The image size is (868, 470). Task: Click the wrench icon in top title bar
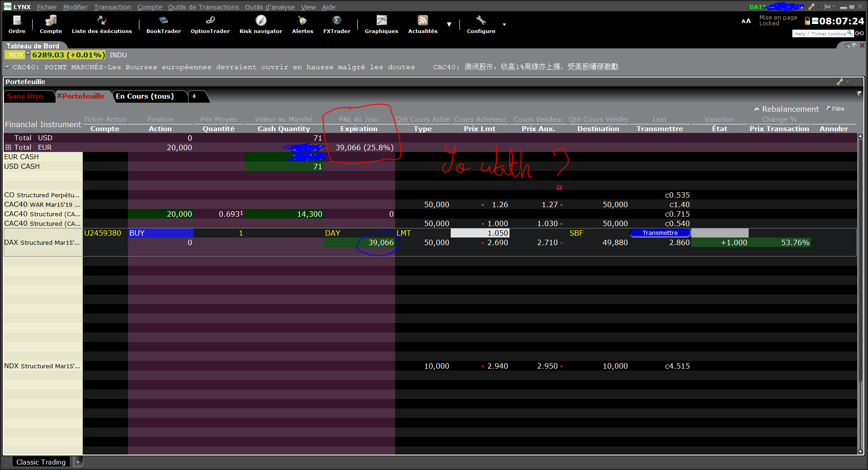[x=811, y=7]
